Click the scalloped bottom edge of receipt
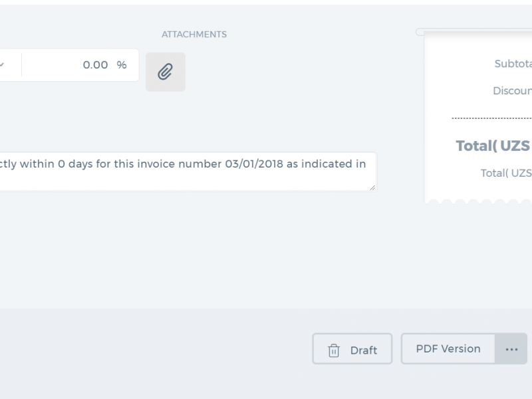This screenshot has height=399, width=532. [x=478, y=201]
